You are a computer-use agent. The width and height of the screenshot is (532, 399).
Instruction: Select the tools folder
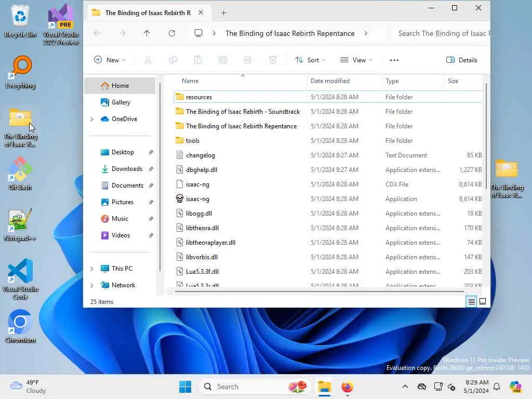pos(328,140)
